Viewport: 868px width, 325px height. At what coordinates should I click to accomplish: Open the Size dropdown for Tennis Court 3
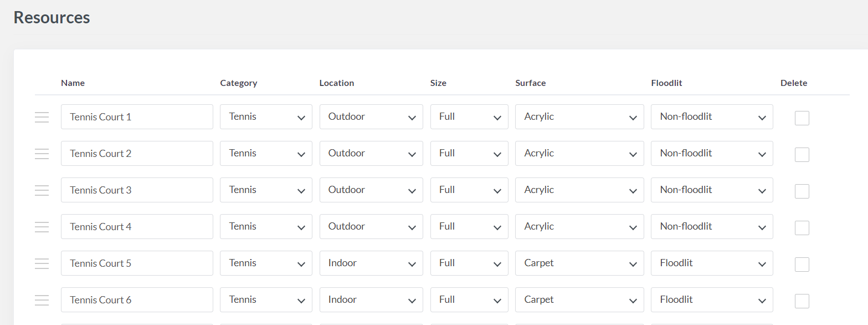469,190
